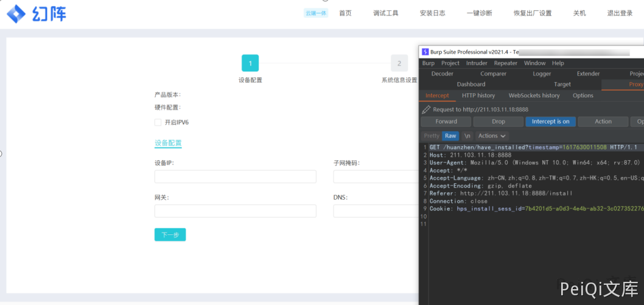
Task: Open the Action menu button
Action: [603, 122]
